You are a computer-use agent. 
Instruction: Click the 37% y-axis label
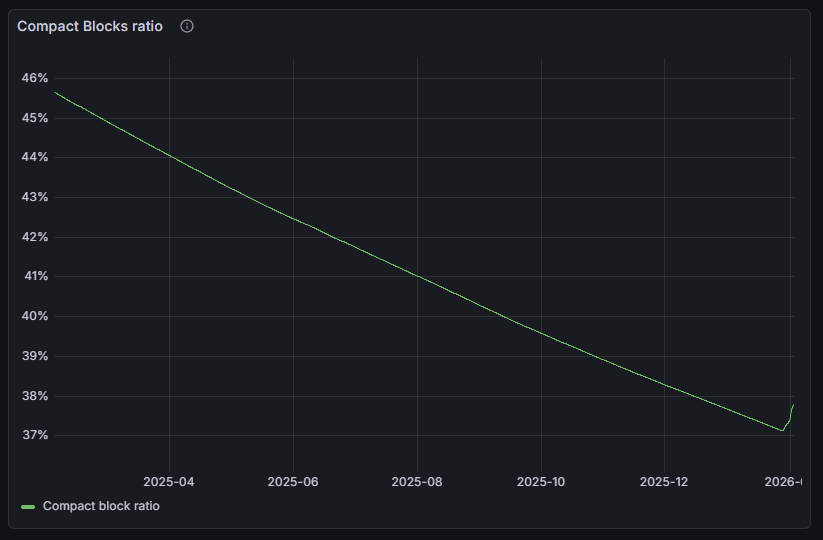click(x=34, y=435)
